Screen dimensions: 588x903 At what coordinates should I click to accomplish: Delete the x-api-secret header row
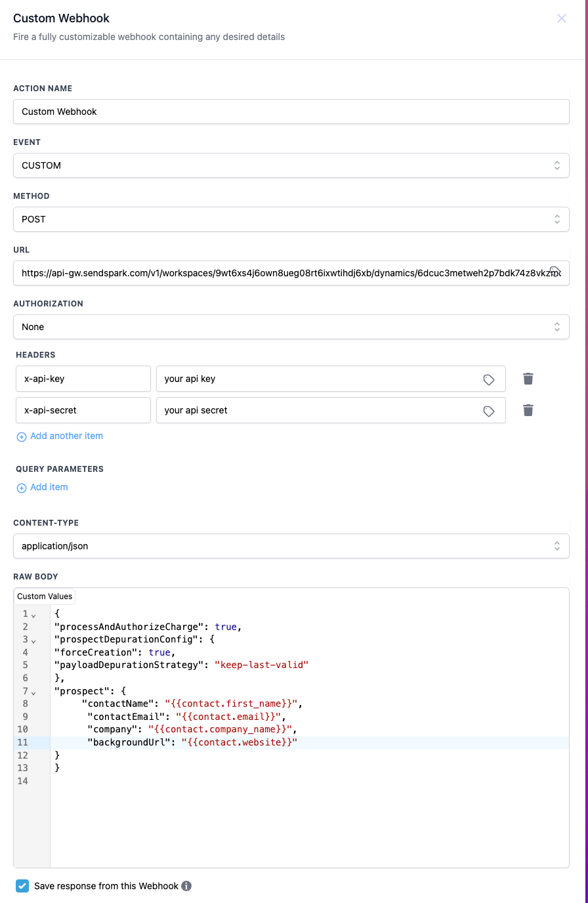pyautogui.click(x=528, y=410)
